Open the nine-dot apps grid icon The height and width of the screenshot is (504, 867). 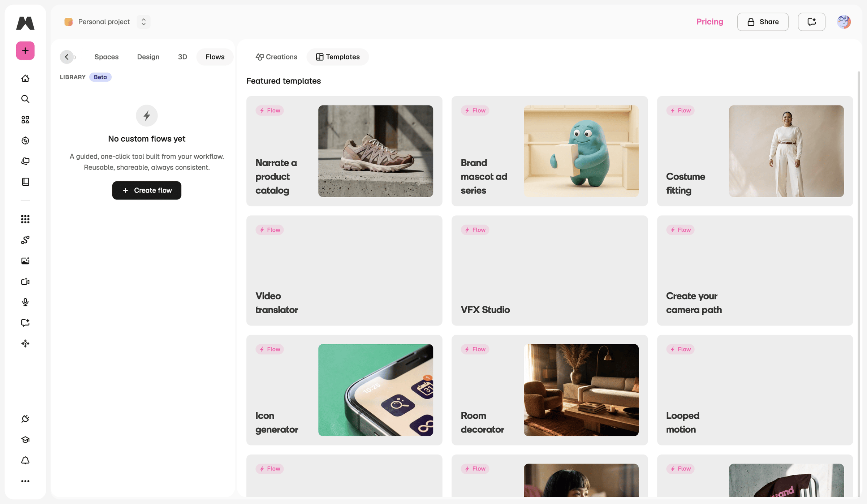[25, 219]
